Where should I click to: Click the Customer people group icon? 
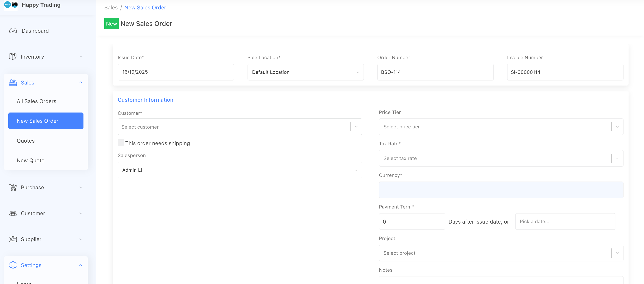13,213
